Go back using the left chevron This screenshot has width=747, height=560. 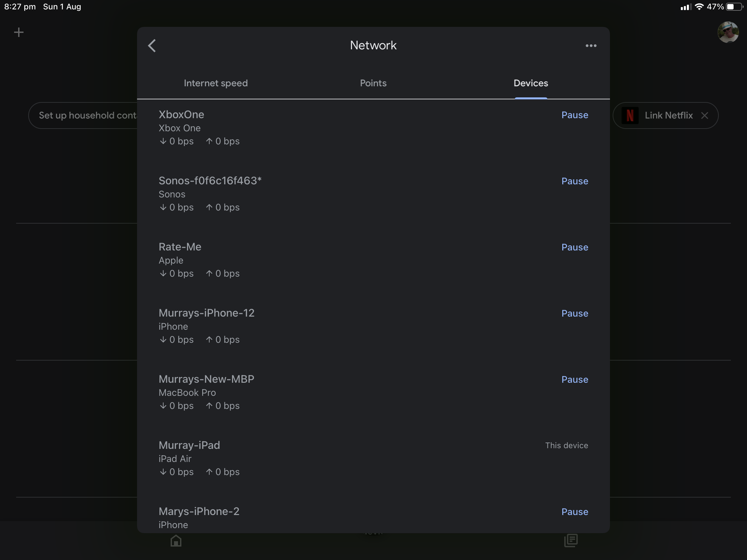point(152,46)
